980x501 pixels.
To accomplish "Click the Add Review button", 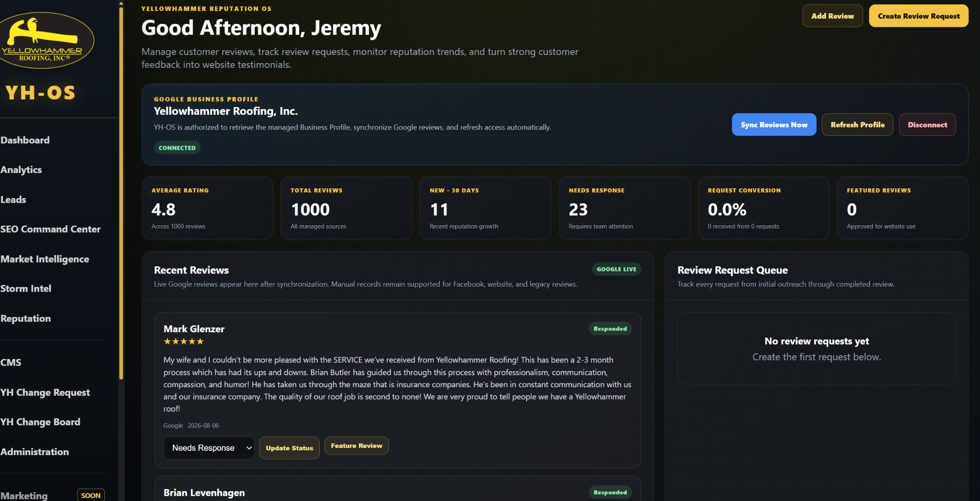I will pyautogui.click(x=833, y=16).
